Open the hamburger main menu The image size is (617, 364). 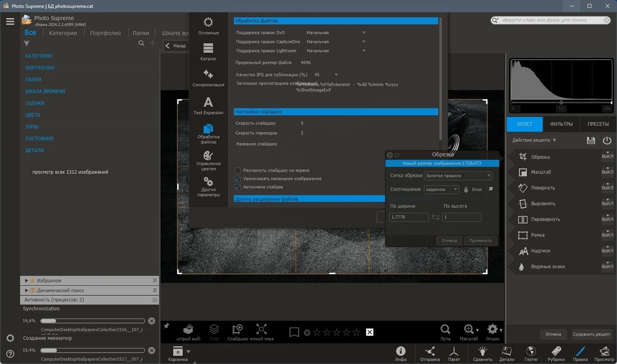pyautogui.click(x=10, y=21)
